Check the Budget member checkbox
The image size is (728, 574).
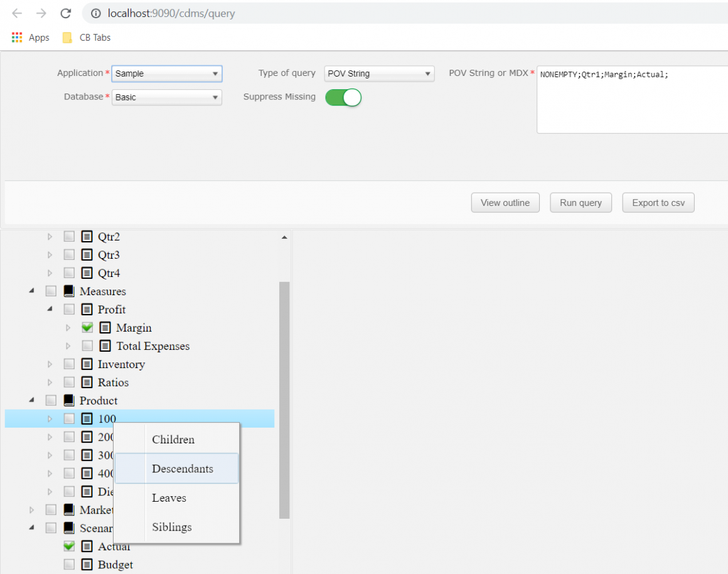pos(69,564)
